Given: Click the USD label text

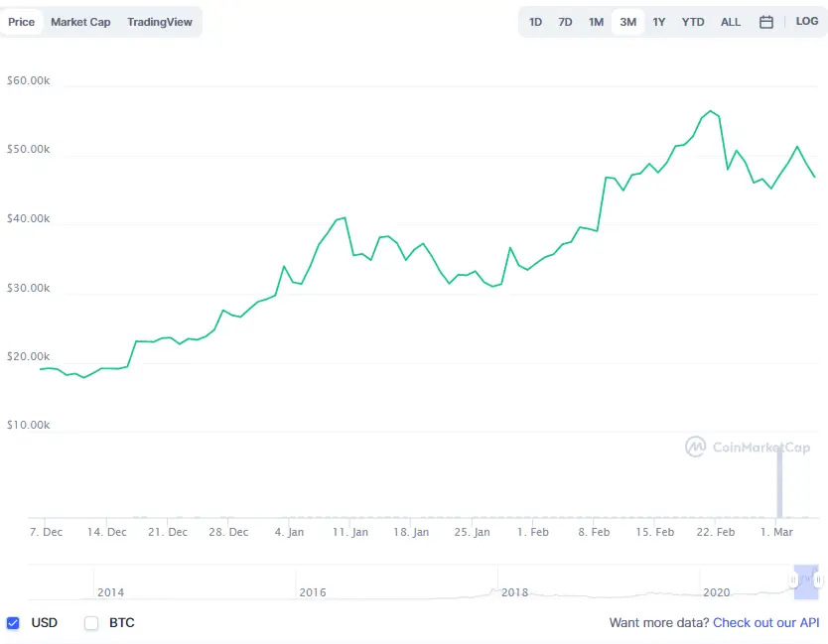Looking at the screenshot, I should (x=45, y=623).
